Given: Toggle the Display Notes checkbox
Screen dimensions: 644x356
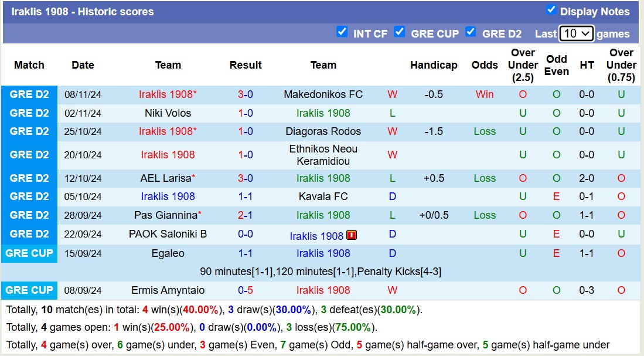Looking at the screenshot, I should point(551,11).
